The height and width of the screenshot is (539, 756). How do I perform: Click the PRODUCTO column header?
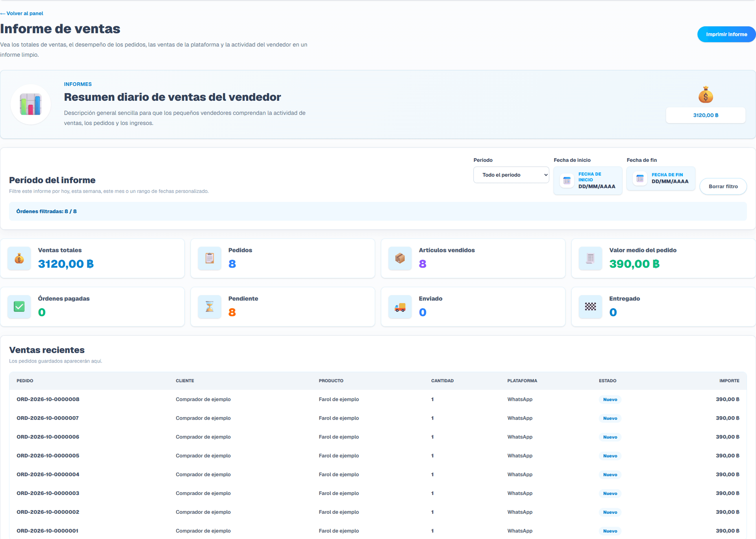pyautogui.click(x=331, y=381)
